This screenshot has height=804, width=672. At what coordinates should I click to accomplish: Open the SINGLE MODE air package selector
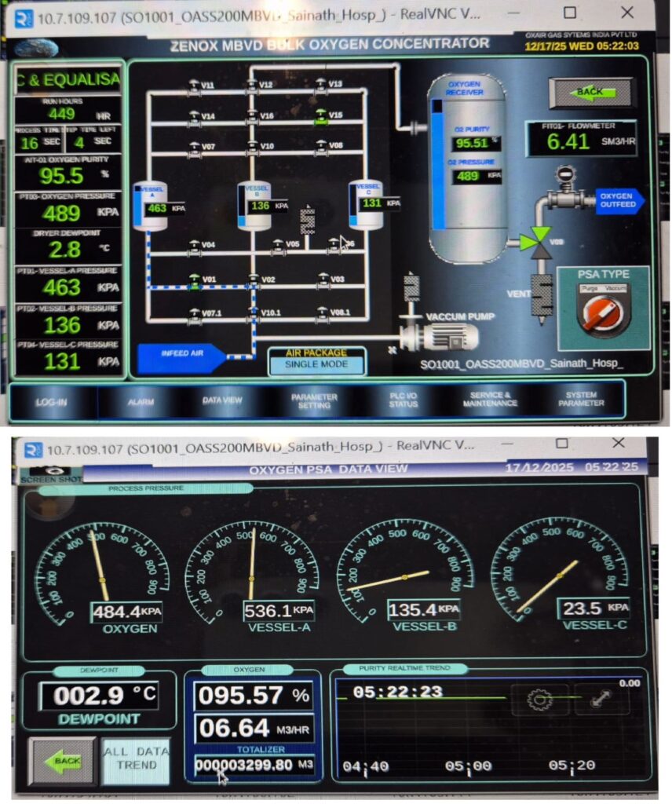tap(316, 364)
